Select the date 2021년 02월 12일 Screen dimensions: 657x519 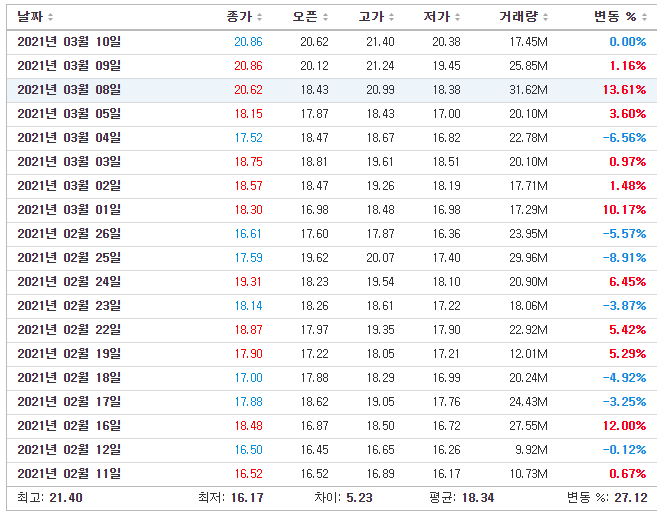pos(69,450)
